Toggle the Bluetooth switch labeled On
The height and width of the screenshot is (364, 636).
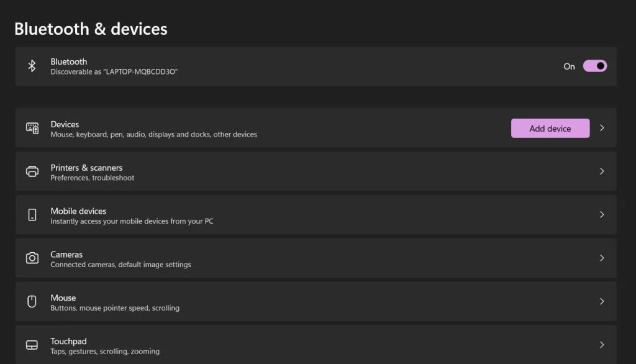coord(594,66)
